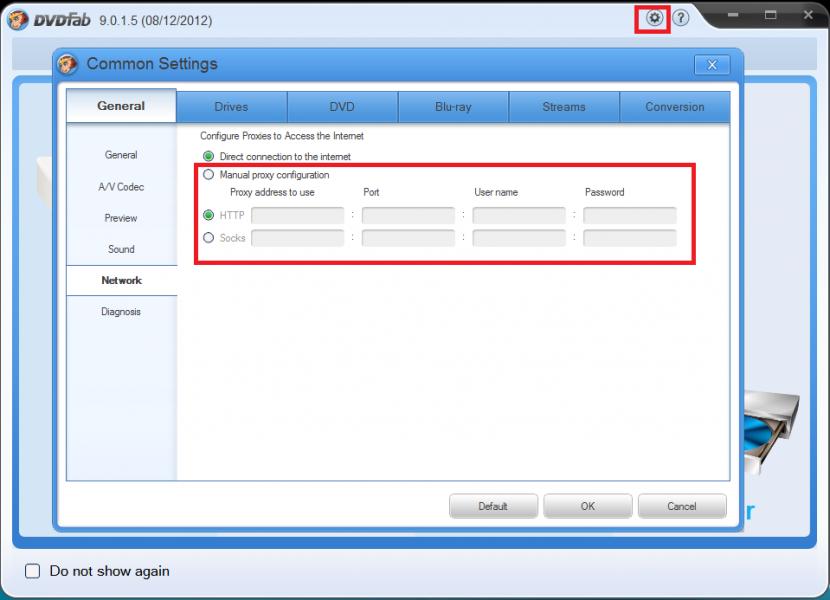Open the Preview sidebar section
This screenshot has height=600, width=830.
(121, 218)
